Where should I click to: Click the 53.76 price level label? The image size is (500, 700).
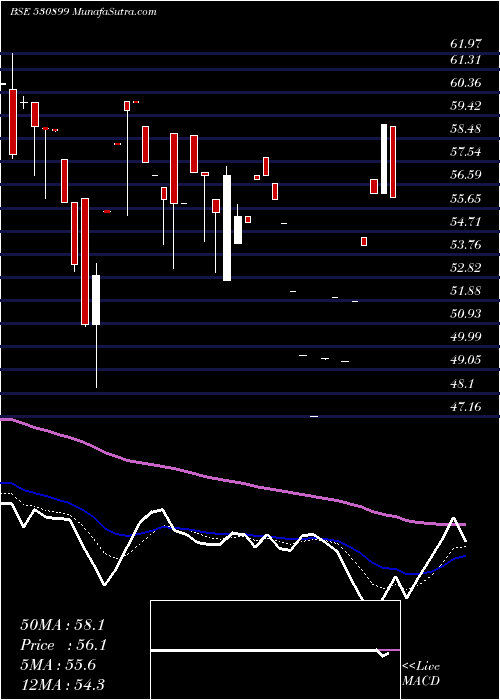coord(466,245)
